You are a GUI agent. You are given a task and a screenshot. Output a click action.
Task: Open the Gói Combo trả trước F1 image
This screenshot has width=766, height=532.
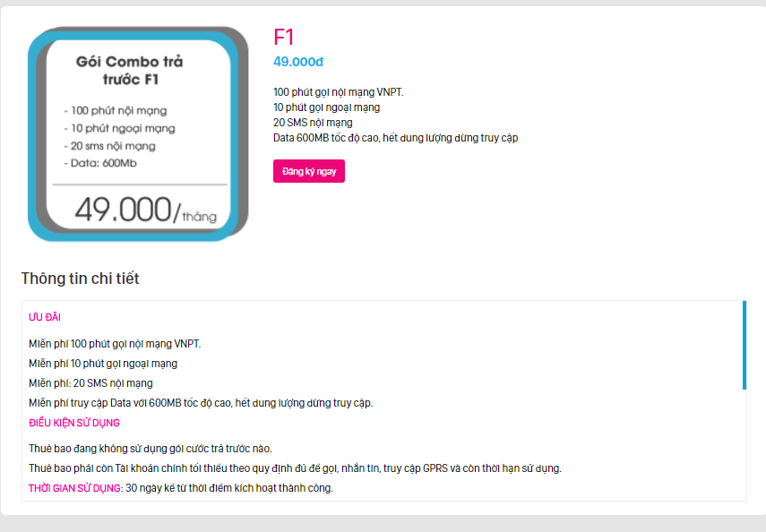pos(138,133)
